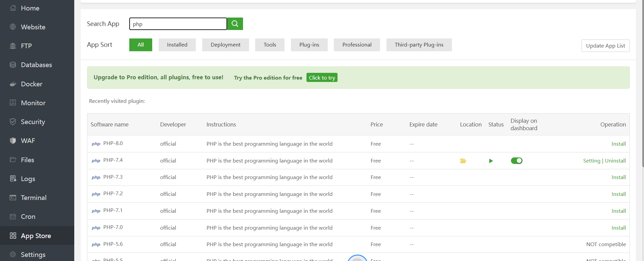
Task: Open Terminal in the sidebar
Action: pyautogui.click(x=33, y=198)
